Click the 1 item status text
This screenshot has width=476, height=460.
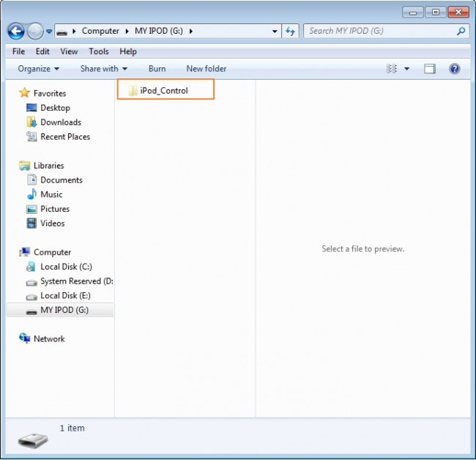pyautogui.click(x=72, y=429)
